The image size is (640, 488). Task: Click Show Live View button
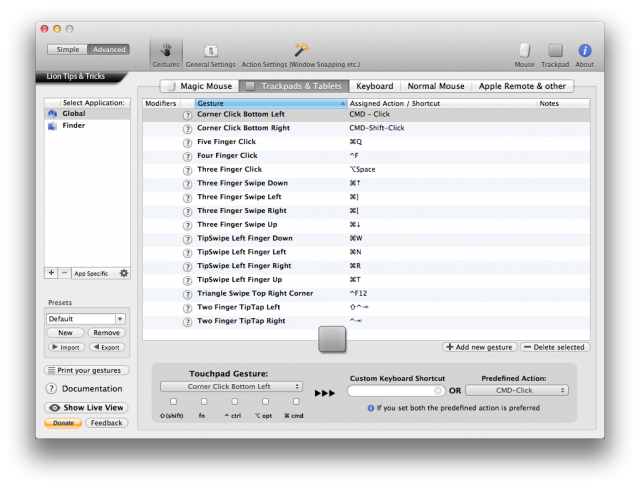pos(86,408)
